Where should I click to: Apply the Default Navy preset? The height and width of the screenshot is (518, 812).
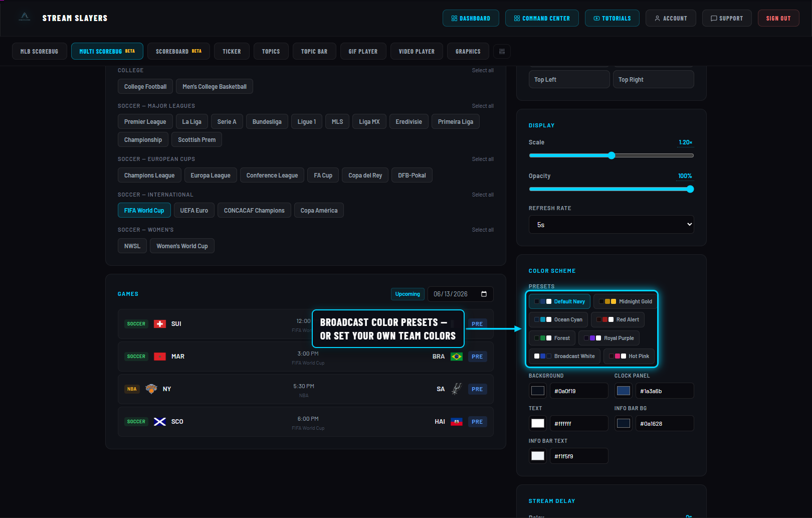tap(559, 301)
